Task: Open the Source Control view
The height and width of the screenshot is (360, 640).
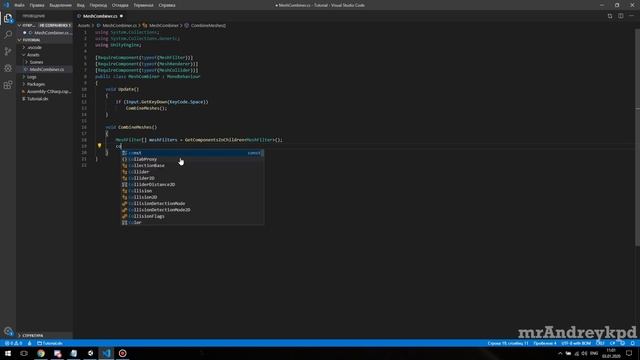Action: coord(8,51)
